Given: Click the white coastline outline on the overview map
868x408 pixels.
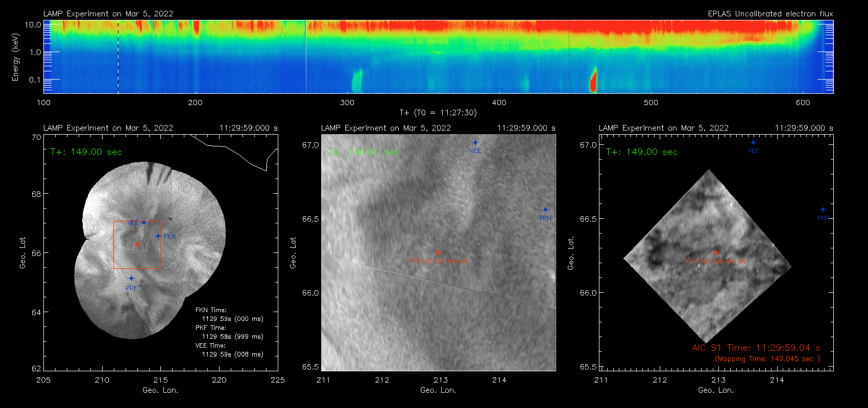Looking at the screenshot, I should coord(234,152).
